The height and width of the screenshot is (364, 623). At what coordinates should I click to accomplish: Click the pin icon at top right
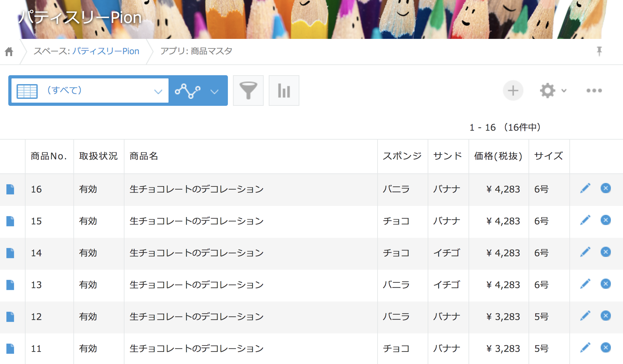pos(599,51)
